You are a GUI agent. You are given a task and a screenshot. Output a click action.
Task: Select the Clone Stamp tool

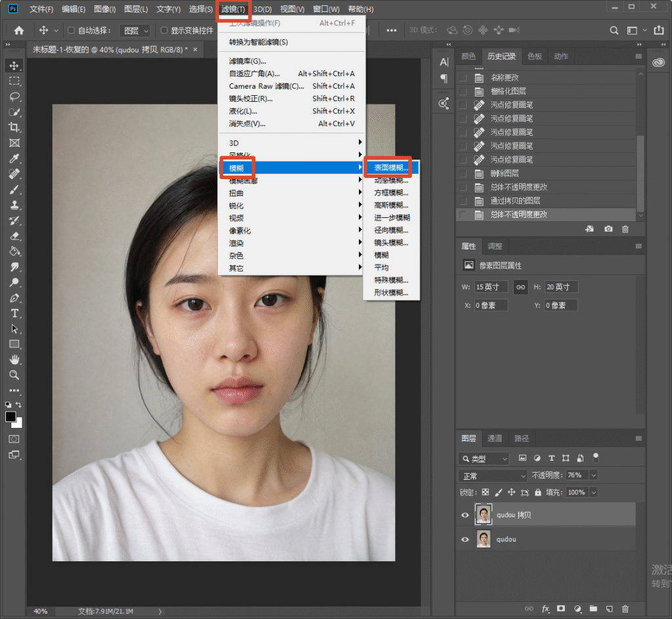(x=14, y=205)
